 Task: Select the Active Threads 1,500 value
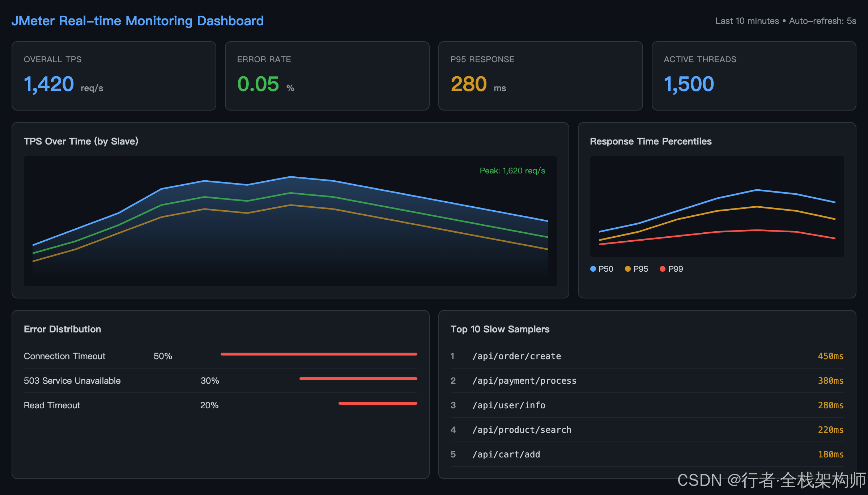tap(689, 84)
